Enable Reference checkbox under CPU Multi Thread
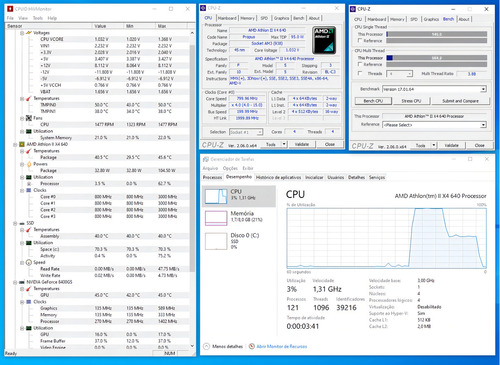This screenshot has width=500, height=365. click(360, 64)
